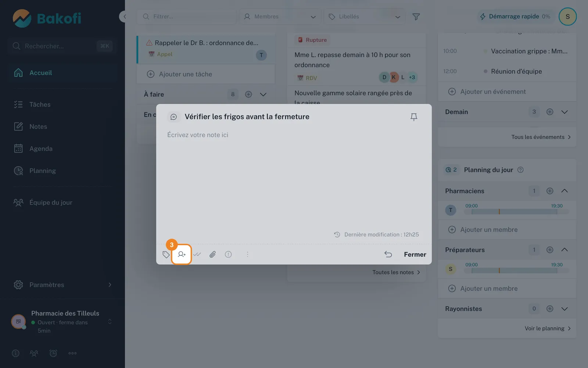Viewport: 588px width, 368px height.
Task: Open the Pharmacie des Tilleuls switcher
Action: (x=62, y=322)
